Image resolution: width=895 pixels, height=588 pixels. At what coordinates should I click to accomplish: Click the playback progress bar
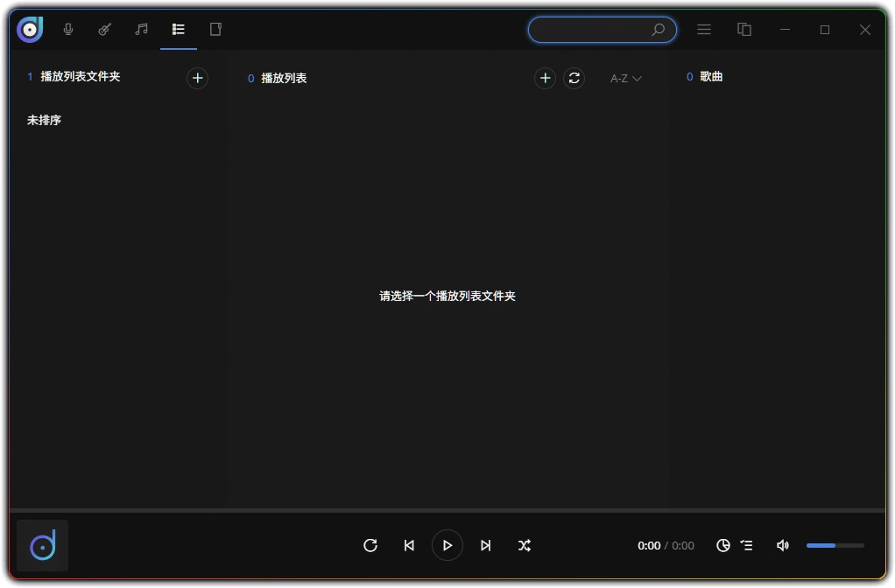pos(447,510)
